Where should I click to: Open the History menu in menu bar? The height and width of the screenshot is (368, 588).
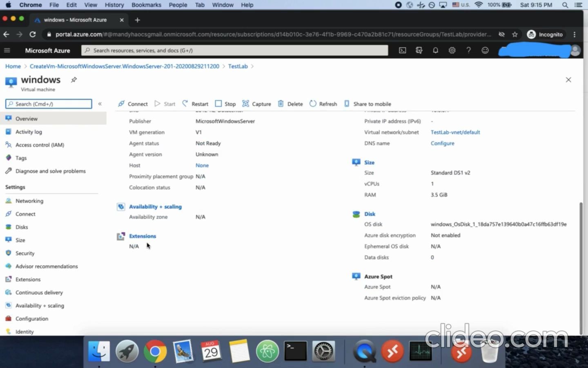[114, 5]
